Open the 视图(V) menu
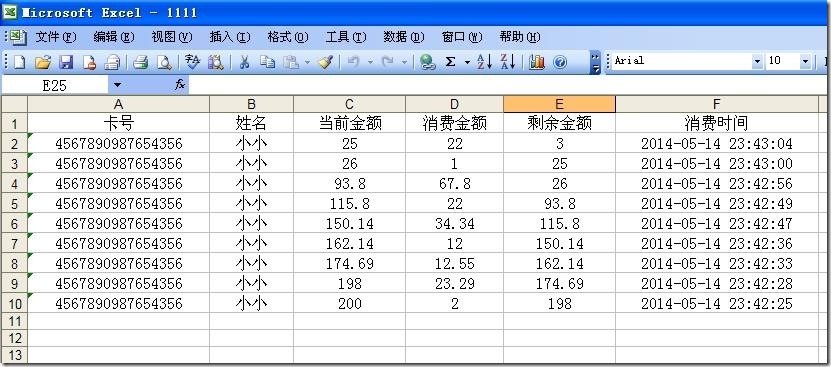Screen dimensions: 831x367 pyautogui.click(x=172, y=37)
